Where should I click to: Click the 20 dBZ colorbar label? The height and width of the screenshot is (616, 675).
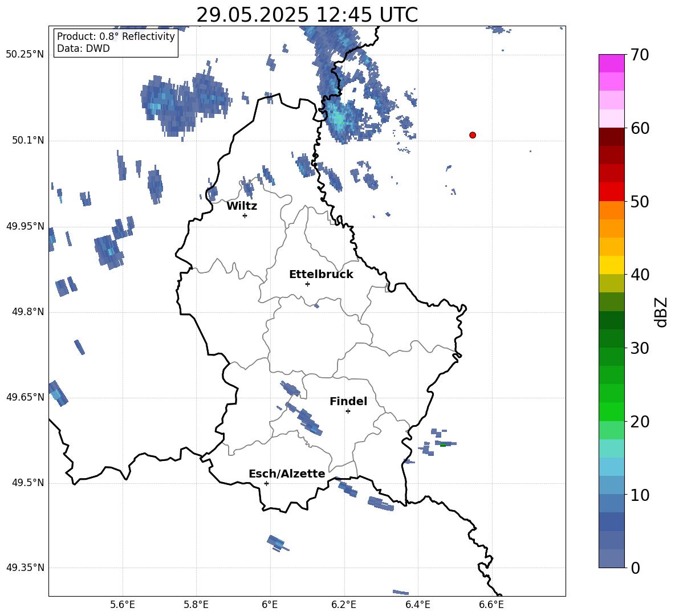point(639,422)
